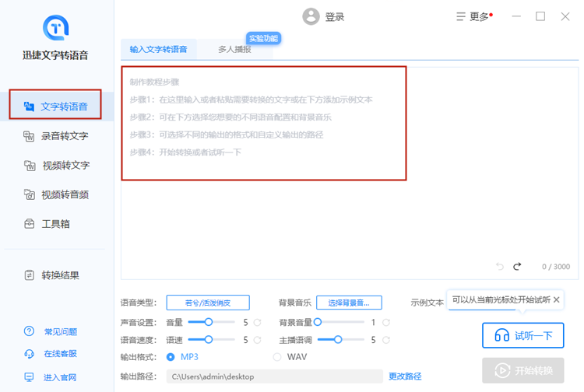This screenshot has width=584, height=392.
Task: Click the 0 / 3000 character counter
Action: [x=556, y=267]
